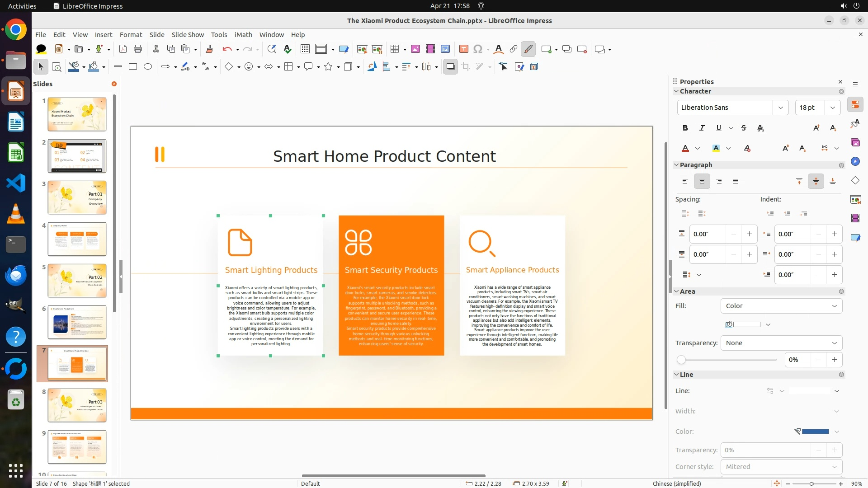Increase above paragraph spacing with plus
The height and width of the screenshot is (488, 868).
click(749, 234)
